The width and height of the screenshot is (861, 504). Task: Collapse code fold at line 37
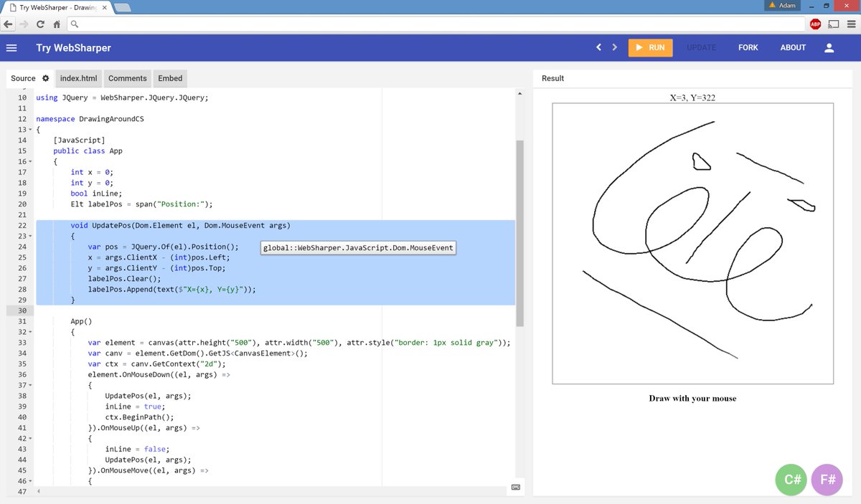(x=31, y=386)
